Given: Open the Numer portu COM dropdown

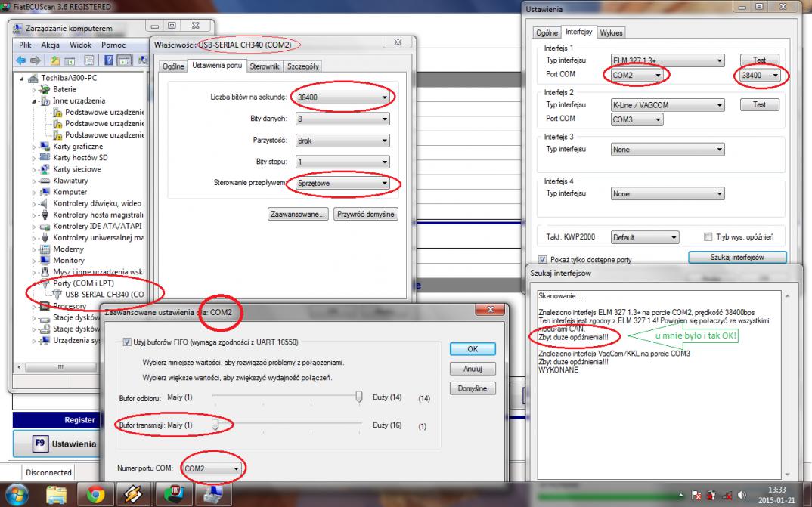Looking at the screenshot, I should (212, 468).
